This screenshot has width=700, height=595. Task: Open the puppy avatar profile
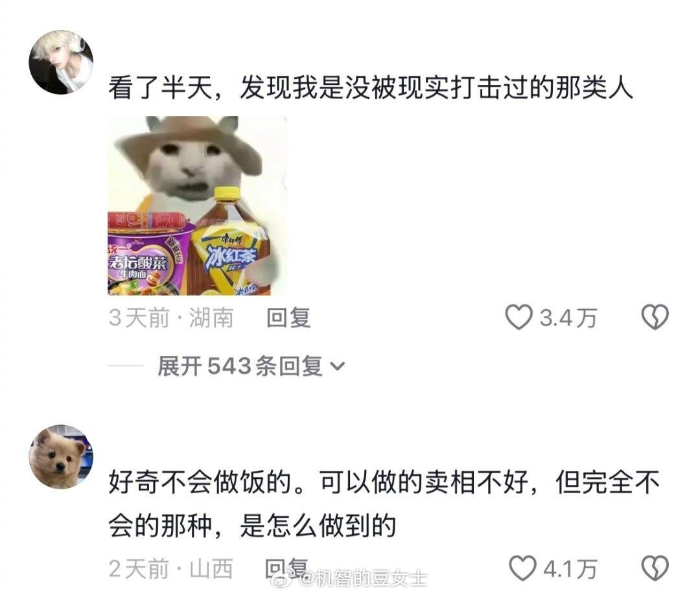click(61, 457)
